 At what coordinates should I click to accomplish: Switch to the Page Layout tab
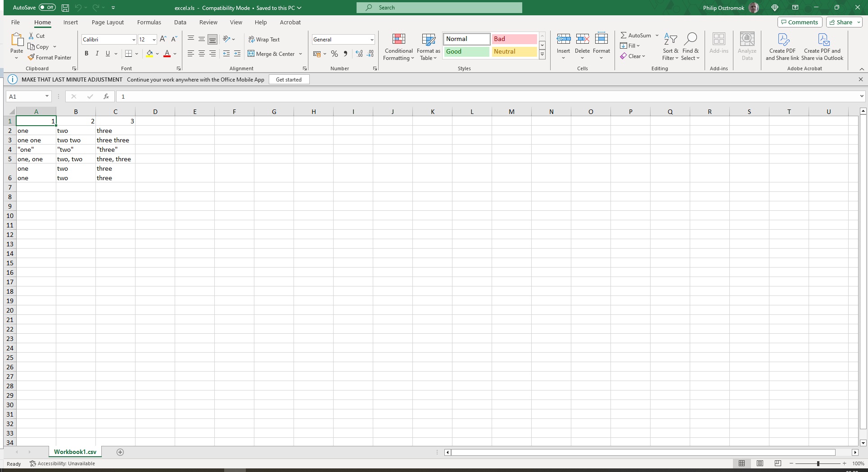[x=108, y=22]
